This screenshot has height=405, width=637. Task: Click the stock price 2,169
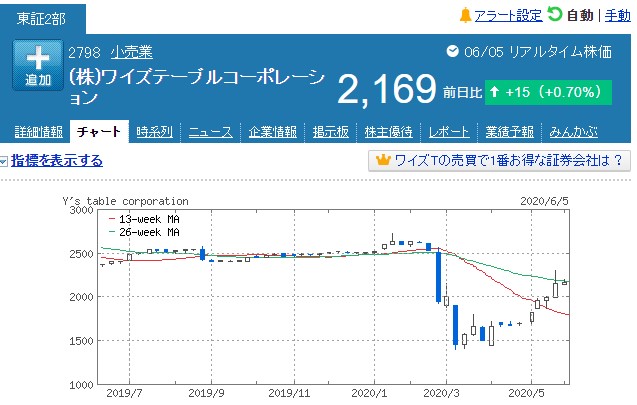click(387, 89)
